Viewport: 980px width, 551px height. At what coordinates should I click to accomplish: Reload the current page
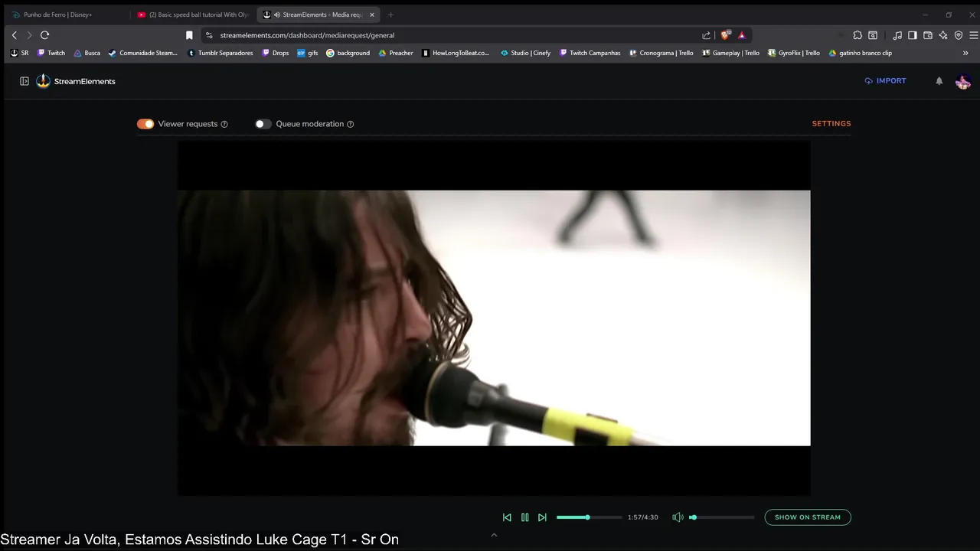coord(44,35)
